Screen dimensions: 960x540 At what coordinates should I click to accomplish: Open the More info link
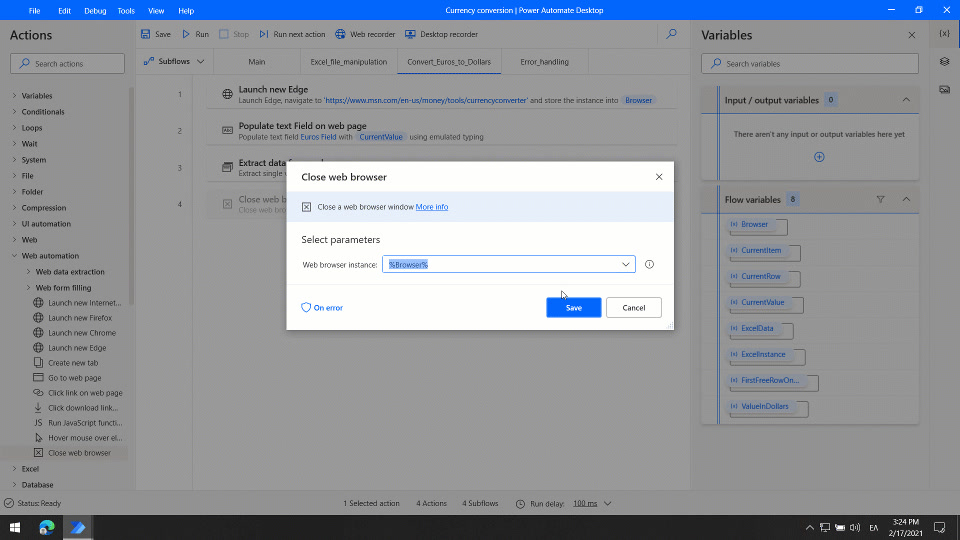pyautogui.click(x=432, y=207)
